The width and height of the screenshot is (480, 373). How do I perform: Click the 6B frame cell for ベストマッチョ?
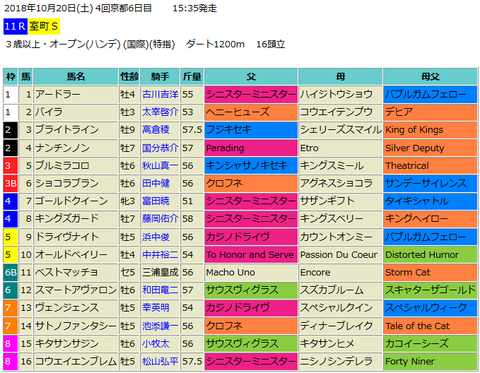click(10, 273)
